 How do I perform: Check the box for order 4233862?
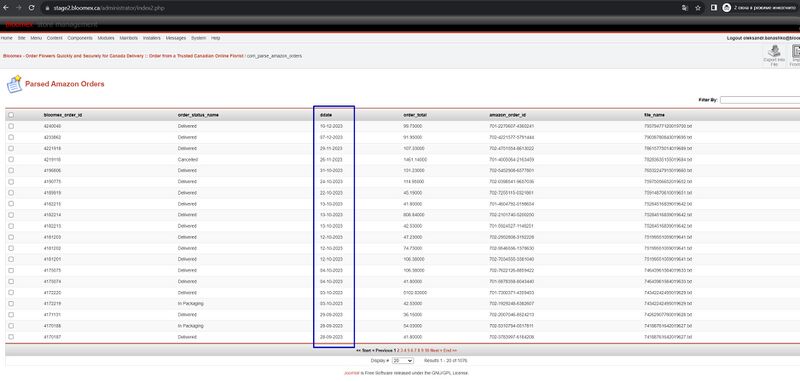coord(11,137)
